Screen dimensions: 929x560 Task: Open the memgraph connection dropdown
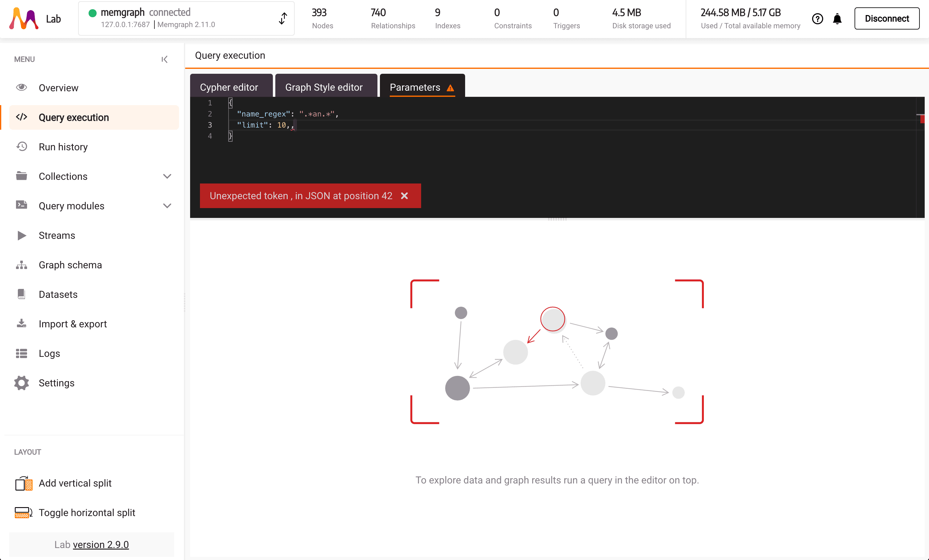coord(186,18)
